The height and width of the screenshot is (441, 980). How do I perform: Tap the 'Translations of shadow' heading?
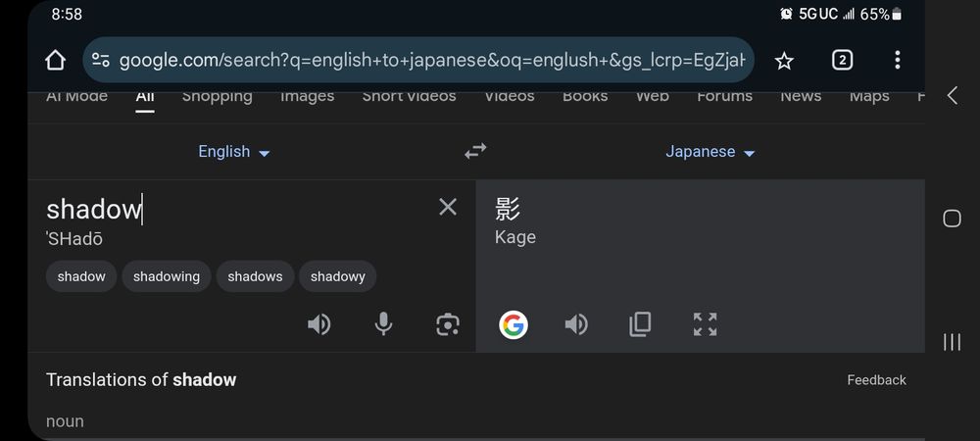point(141,380)
